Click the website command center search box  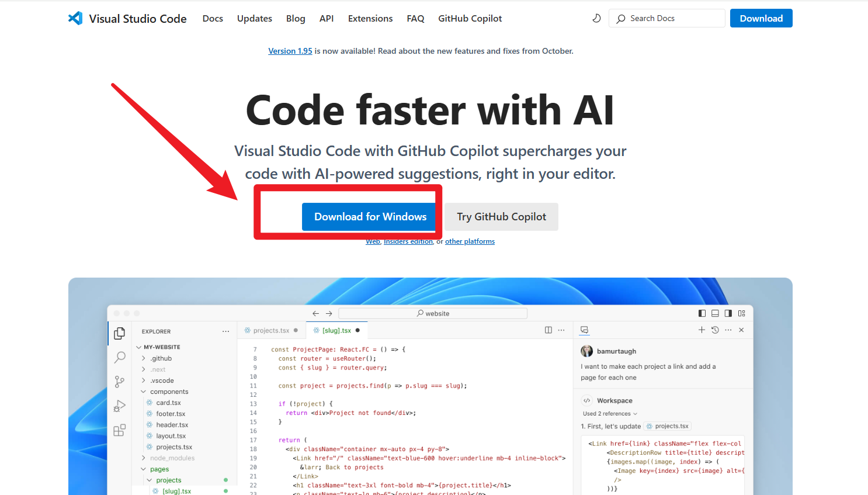click(x=433, y=313)
